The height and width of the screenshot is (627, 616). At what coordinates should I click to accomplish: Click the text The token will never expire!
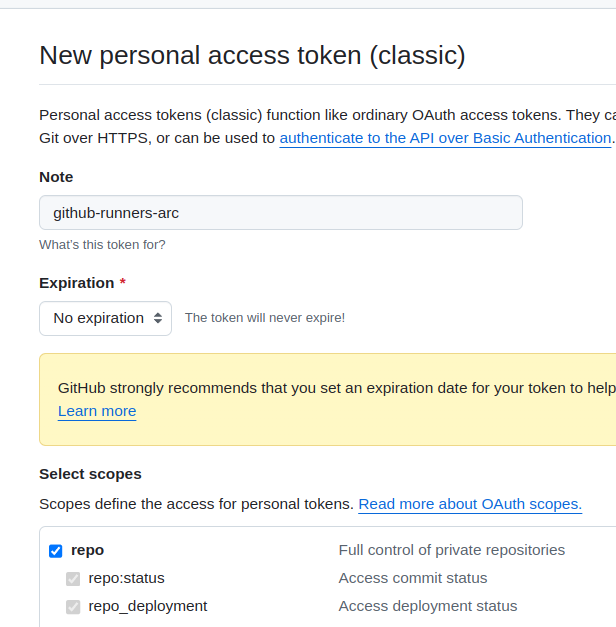tap(265, 318)
